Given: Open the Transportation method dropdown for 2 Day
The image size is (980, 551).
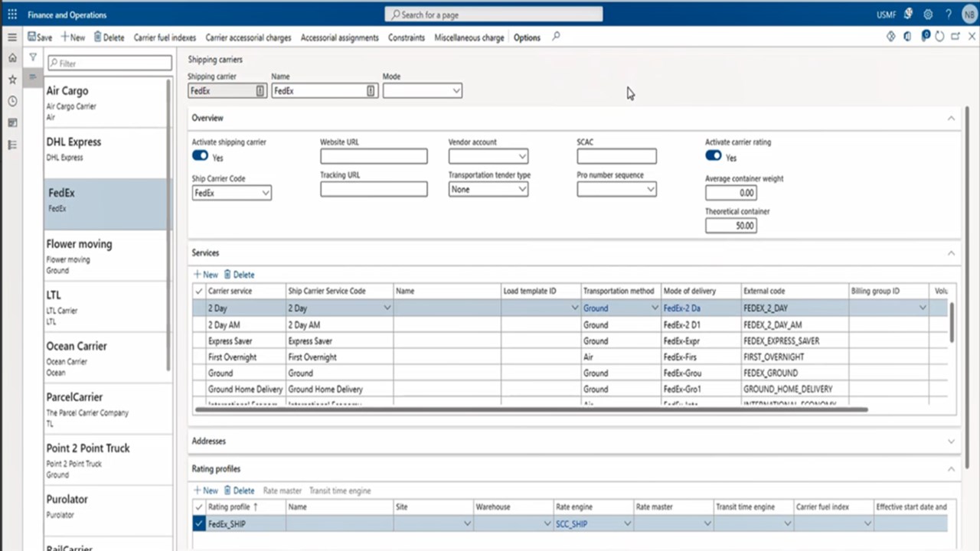Looking at the screenshot, I should tap(655, 308).
